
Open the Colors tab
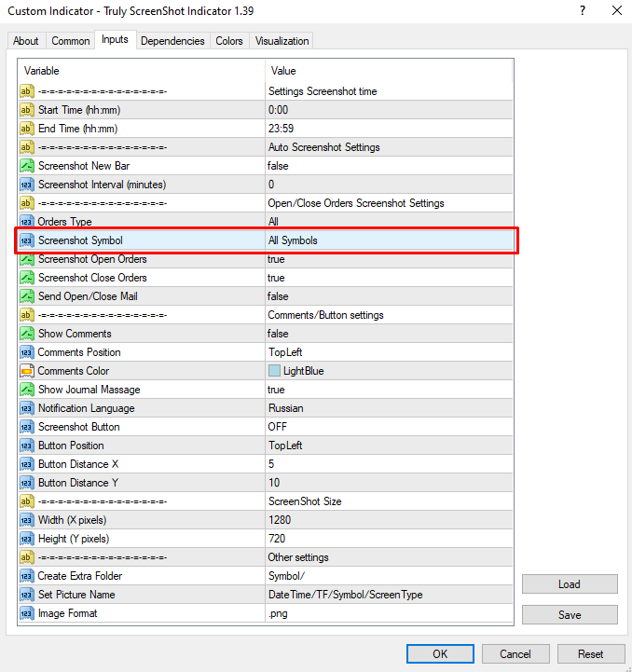229,41
